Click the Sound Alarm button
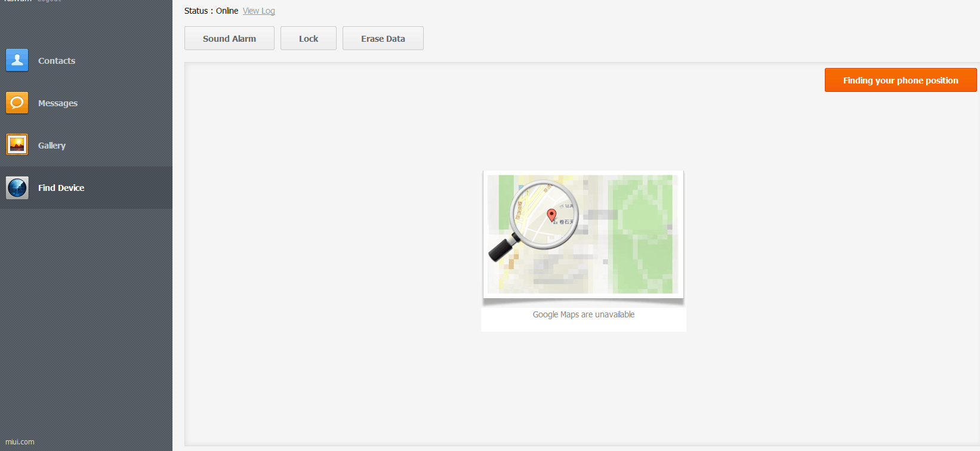The image size is (980, 451). point(229,38)
